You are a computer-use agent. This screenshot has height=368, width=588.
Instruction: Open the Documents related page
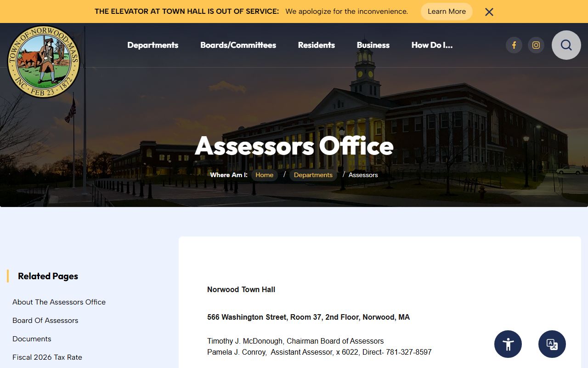pyautogui.click(x=32, y=339)
